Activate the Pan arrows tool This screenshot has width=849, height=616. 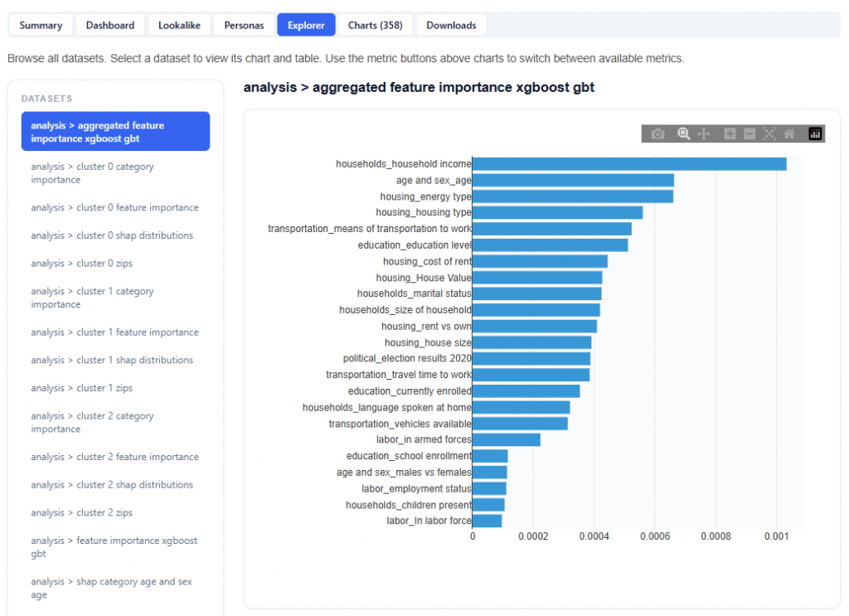[x=704, y=133]
